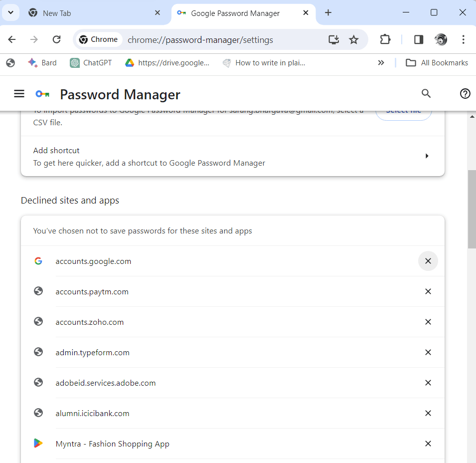
Task: Remove accounts.zoho.com from declined sites
Action: (428, 321)
